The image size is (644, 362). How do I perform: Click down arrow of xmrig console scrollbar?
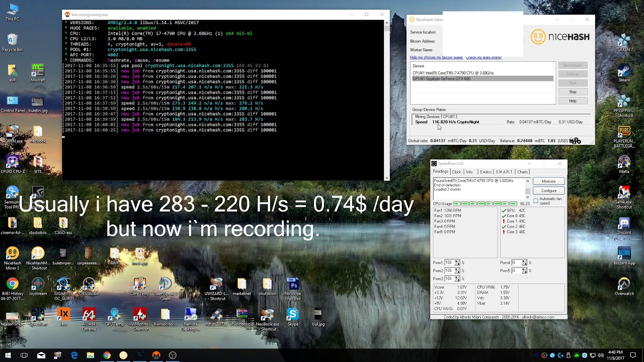pyautogui.click(x=386, y=177)
